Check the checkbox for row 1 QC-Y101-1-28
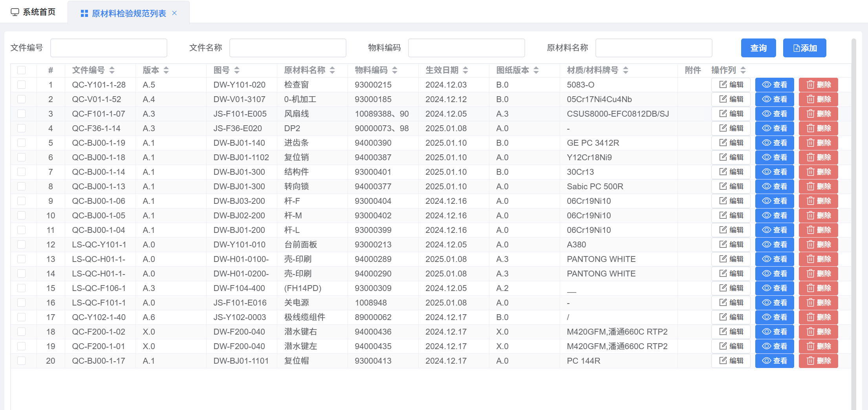The width and height of the screenshot is (868, 410). (x=22, y=85)
